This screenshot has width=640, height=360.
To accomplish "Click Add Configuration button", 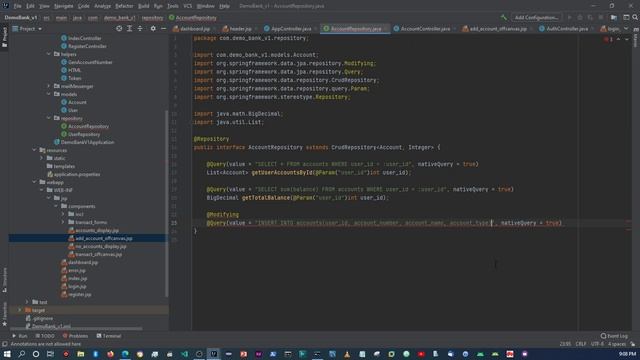I will (536, 18).
